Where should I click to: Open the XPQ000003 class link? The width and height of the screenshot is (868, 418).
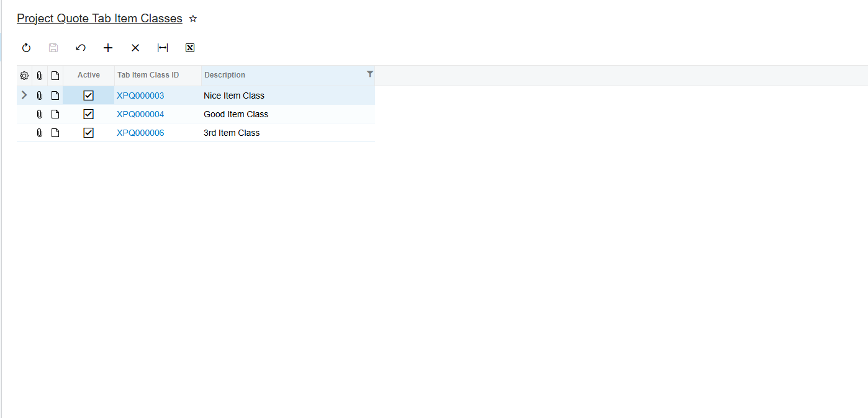pyautogui.click(x=140, y=96)
